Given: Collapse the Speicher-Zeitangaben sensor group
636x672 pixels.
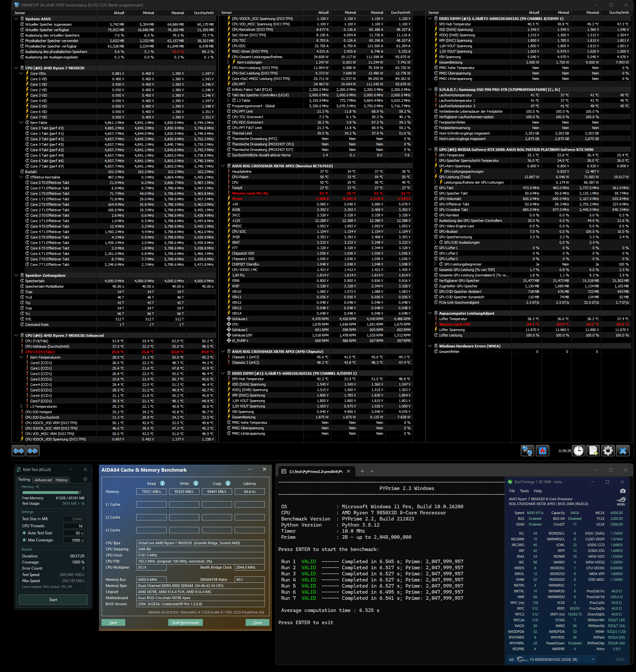Looking at the screenshot, I should 16,275.
